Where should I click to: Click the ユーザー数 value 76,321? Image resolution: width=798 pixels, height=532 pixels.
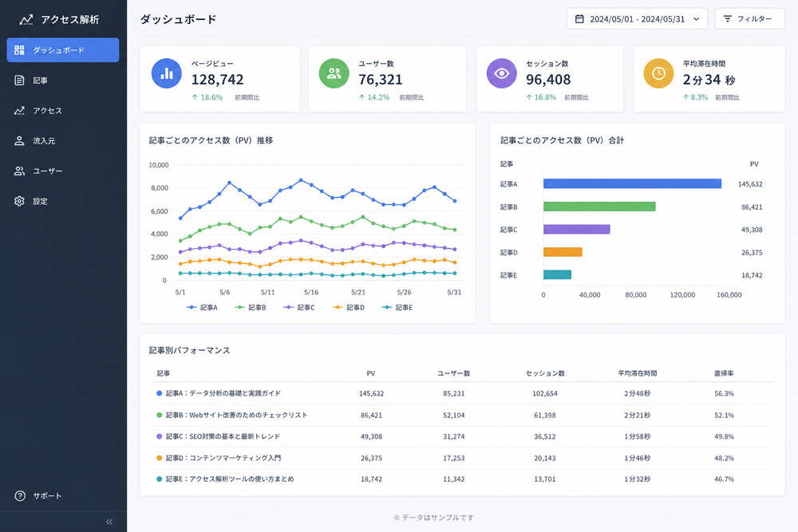tap(380, 79)
